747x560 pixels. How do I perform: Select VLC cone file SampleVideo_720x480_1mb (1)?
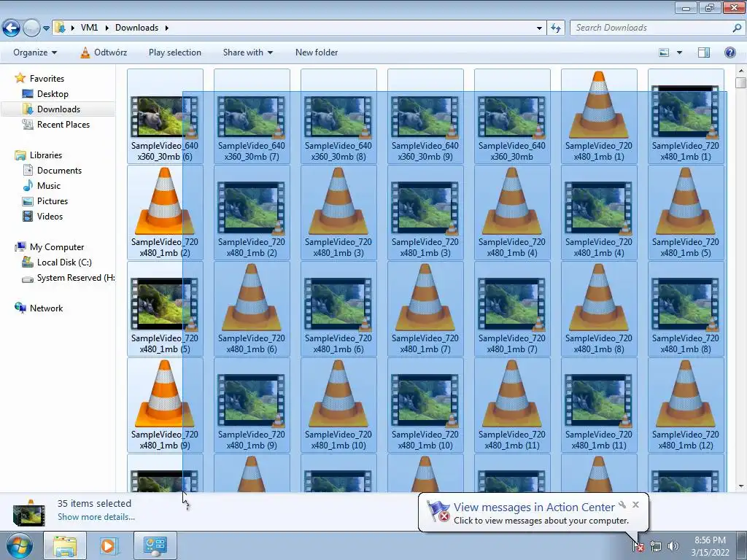coord(599,116)
